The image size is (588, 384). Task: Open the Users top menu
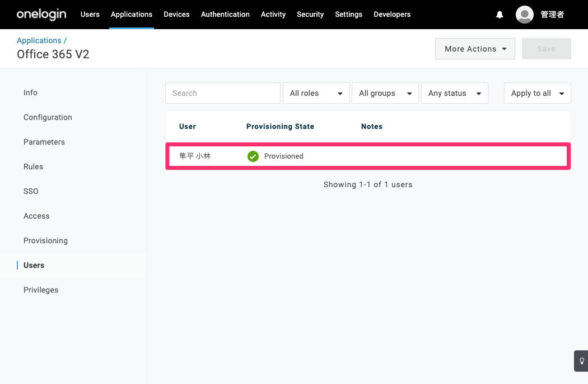[x=90, y=14]
